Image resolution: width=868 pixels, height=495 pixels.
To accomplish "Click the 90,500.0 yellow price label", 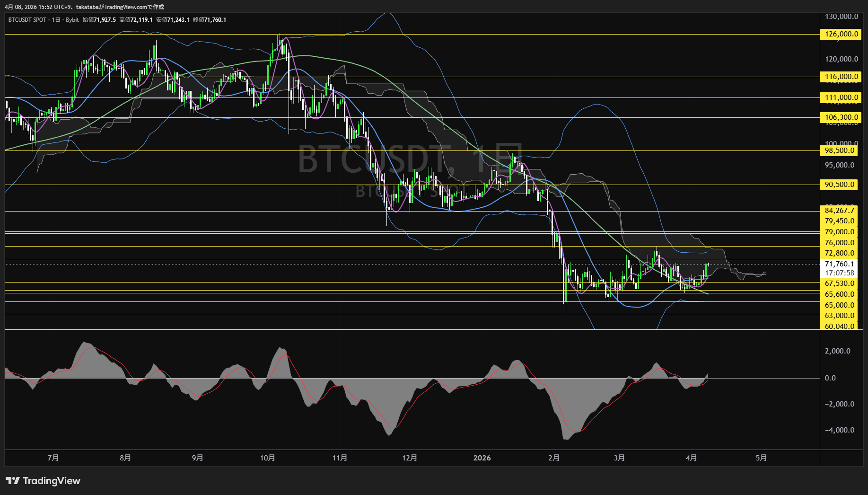I will [840, 185].
